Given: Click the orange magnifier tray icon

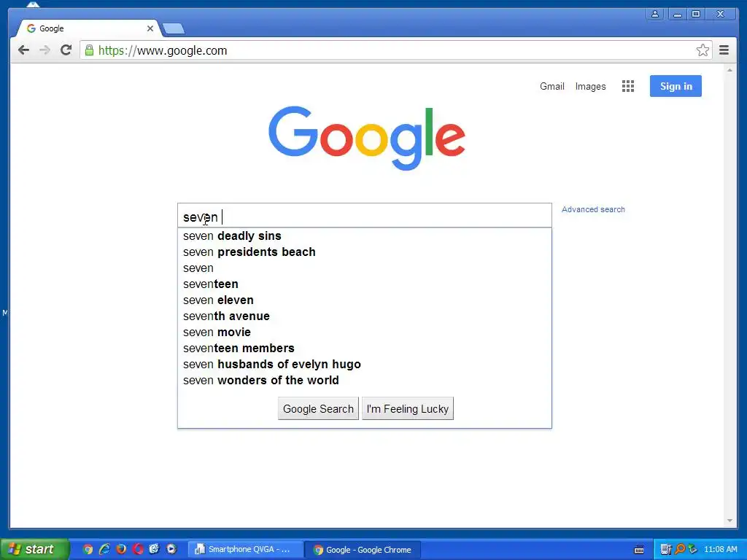Looking at the screenshot, I should tap(680, 550).
